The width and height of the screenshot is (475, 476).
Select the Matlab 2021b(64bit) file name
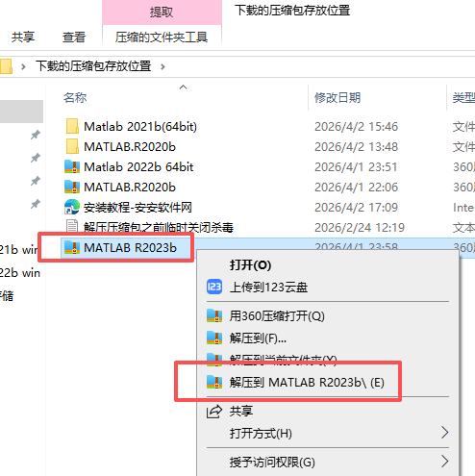(140, 127)
